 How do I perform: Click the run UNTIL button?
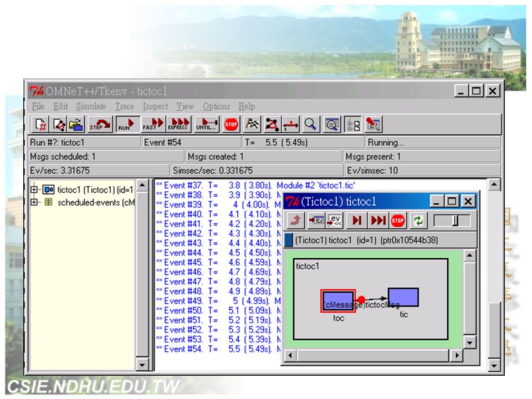207,125
